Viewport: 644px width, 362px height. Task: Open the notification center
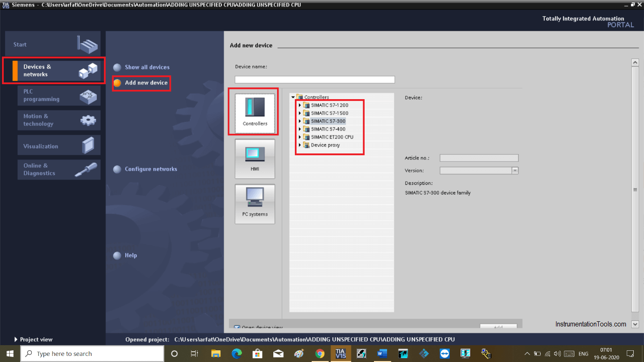[x=630, y=354]
